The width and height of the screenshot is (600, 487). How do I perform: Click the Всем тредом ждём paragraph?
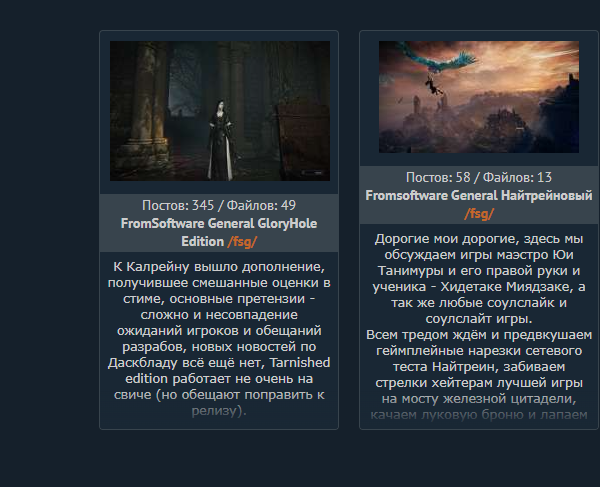point(479,375)
